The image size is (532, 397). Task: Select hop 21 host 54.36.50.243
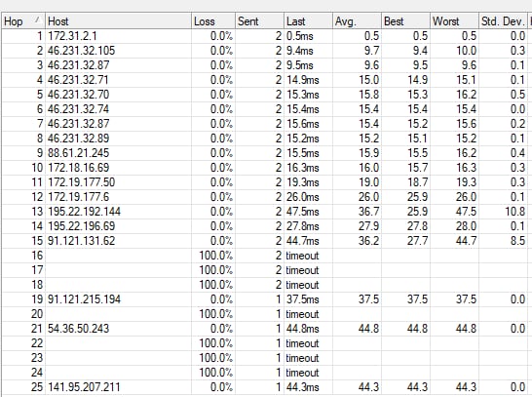[x=265, y=329]
